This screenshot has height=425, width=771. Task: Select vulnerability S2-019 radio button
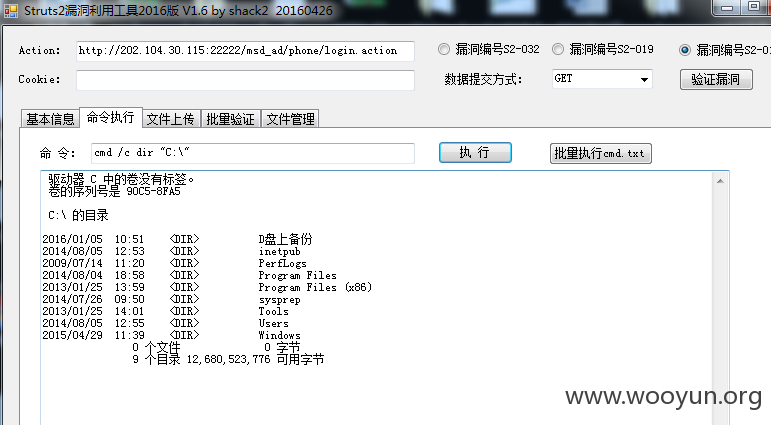[x=558, y=49]
